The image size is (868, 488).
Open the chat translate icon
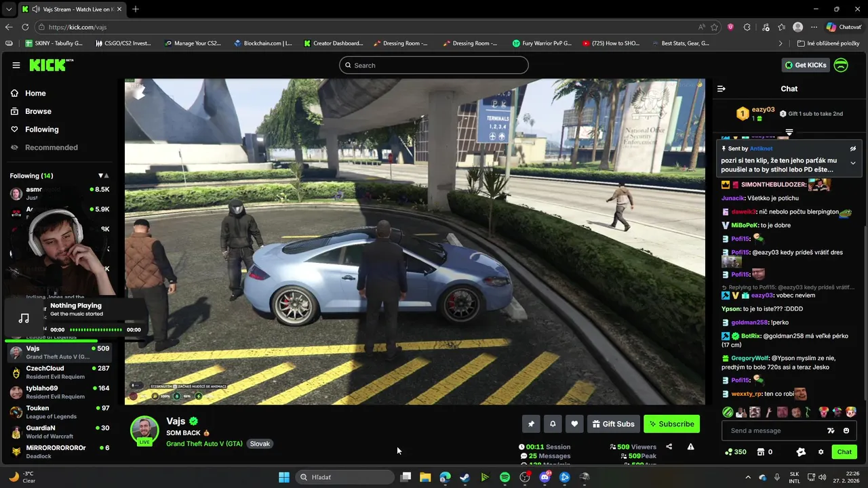[x=831, y=430]
